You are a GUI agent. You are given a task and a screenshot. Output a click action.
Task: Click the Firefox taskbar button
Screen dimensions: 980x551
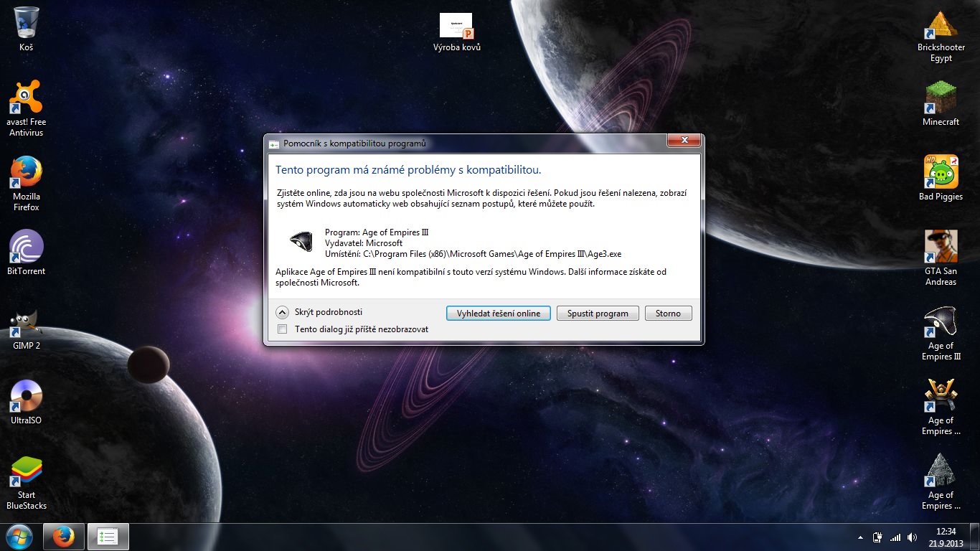[x=64, y=537]
